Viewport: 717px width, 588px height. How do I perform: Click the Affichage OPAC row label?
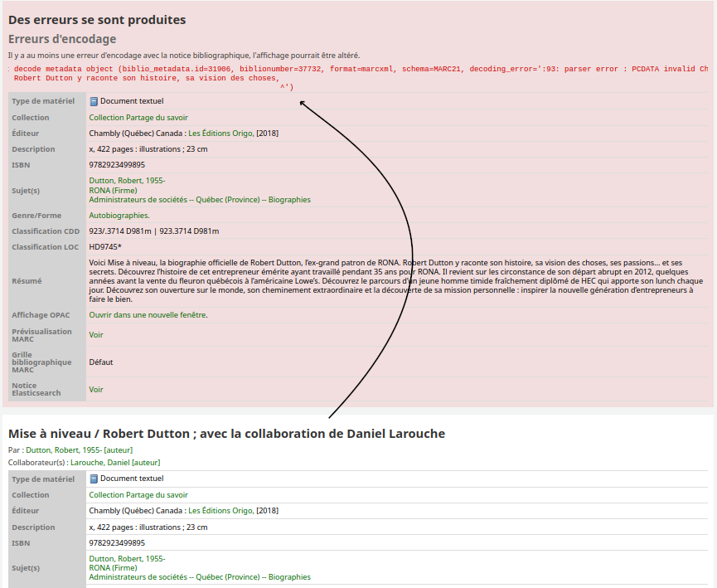[41, 315]
